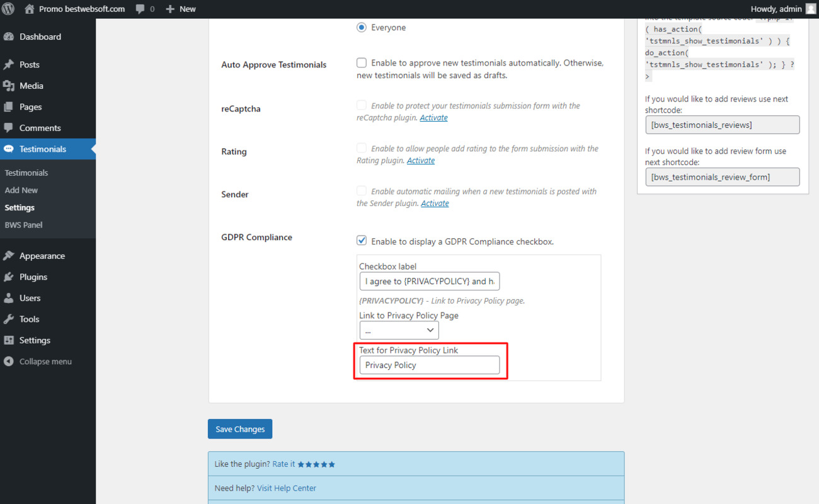Click Howdy, admin account menu
819x504 pixels.
tap(776, 9)
